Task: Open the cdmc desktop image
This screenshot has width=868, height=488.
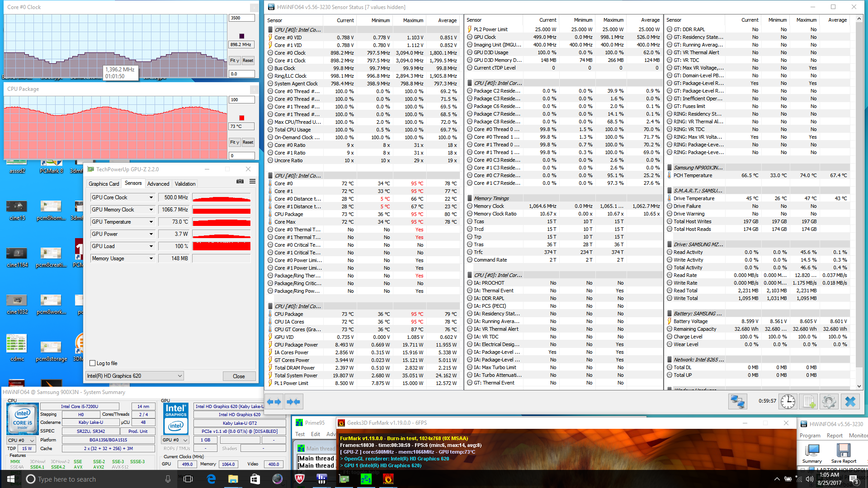Action: pyautogui.click(x=17, y=348)
